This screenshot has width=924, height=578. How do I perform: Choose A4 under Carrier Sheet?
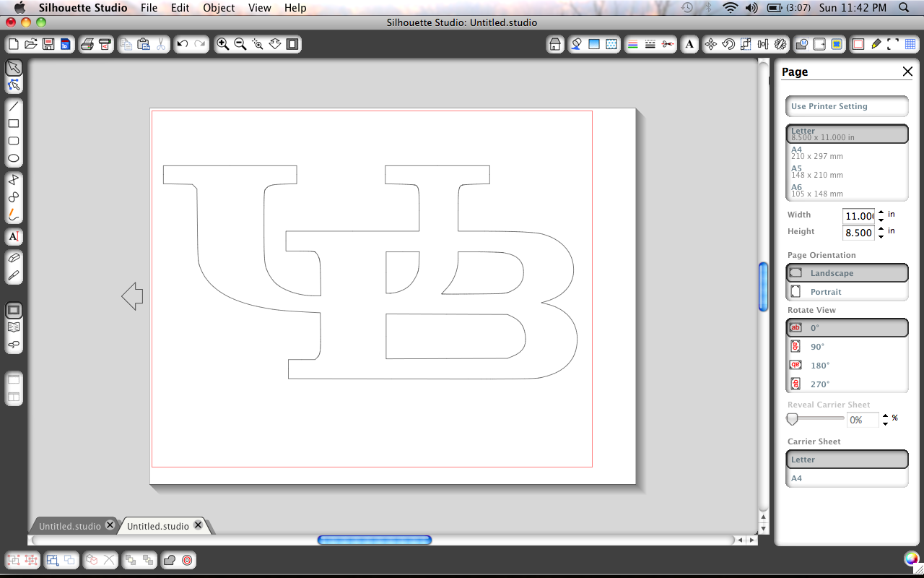(x=847, y=478)
